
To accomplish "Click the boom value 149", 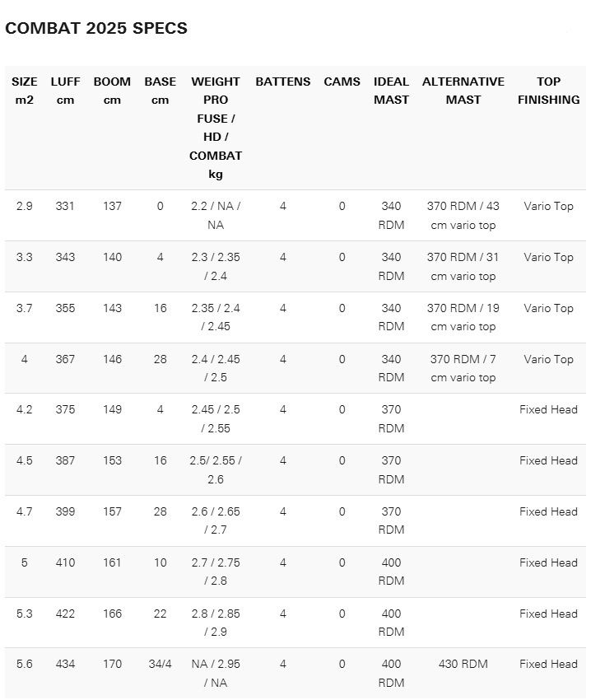I will (x=112, y=409).
